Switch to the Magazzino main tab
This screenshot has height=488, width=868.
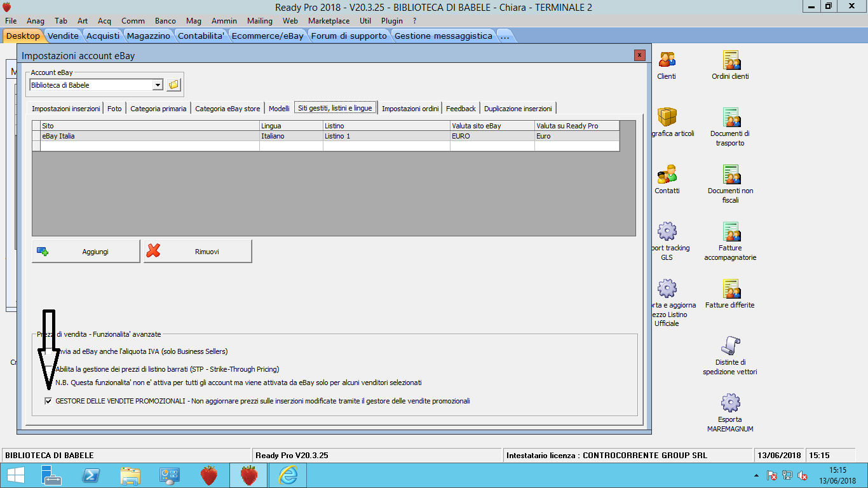tap(149, 36)
